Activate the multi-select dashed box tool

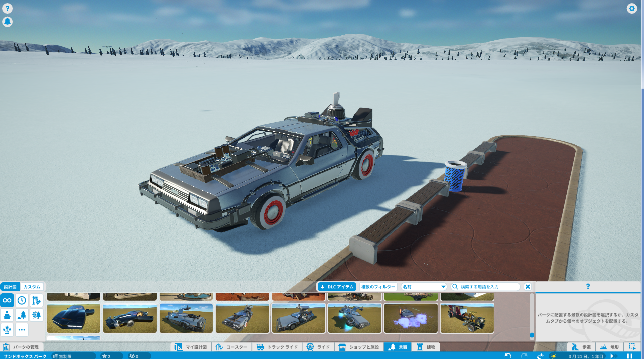point(632,347)
